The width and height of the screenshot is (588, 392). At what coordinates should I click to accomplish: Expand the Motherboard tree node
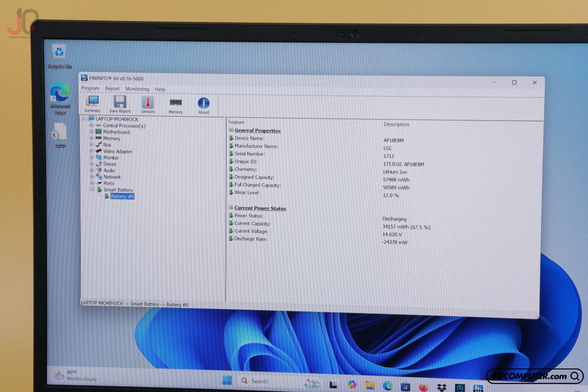pos(91,132)
